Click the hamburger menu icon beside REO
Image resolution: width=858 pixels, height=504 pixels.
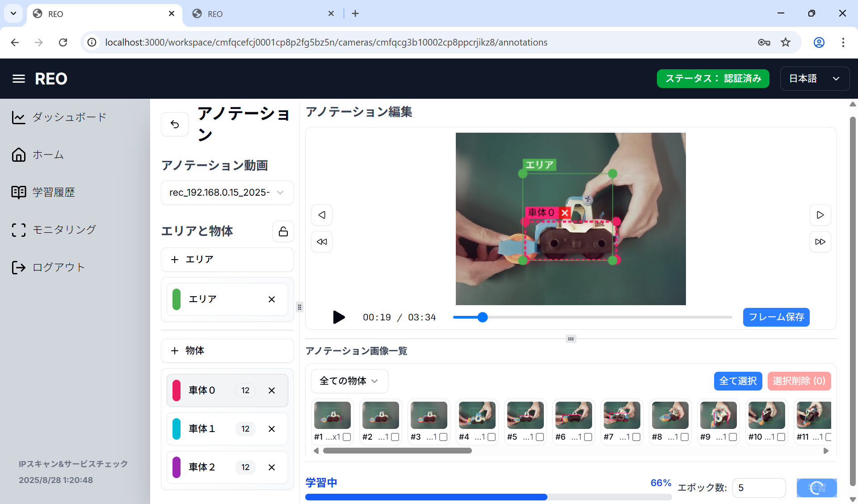(x=18, y=79)
